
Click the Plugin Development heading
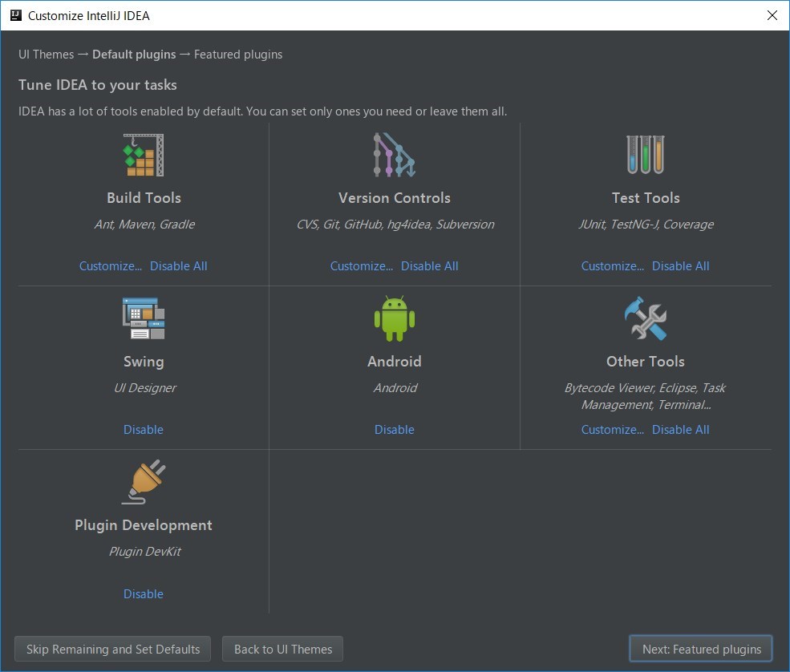pyautogui.click(x=144, y=525)
